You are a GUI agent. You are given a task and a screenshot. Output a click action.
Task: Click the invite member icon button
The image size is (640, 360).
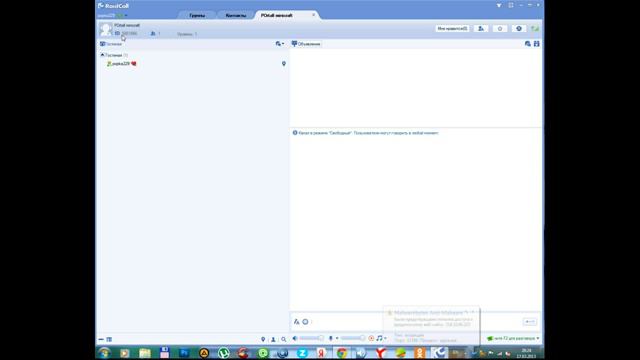(x=481, y=29)
